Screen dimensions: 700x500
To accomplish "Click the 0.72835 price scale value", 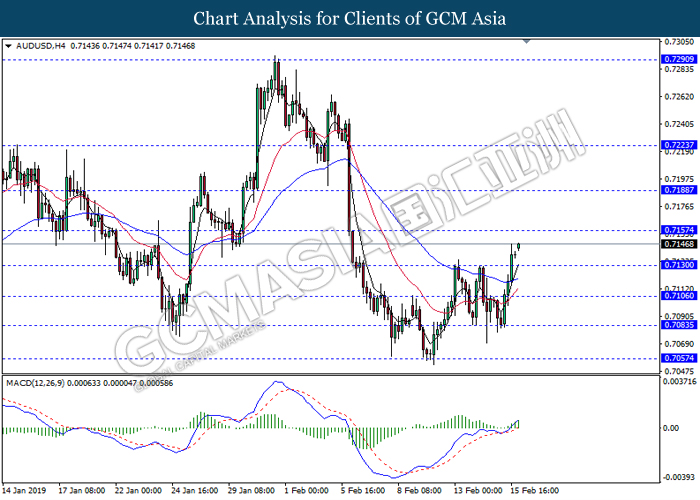I will [679, 70].
